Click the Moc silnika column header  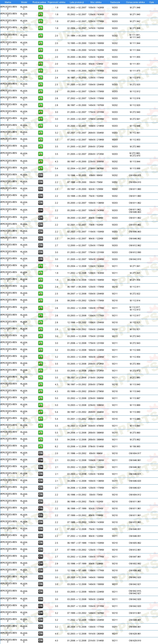(x=96, y=2)
